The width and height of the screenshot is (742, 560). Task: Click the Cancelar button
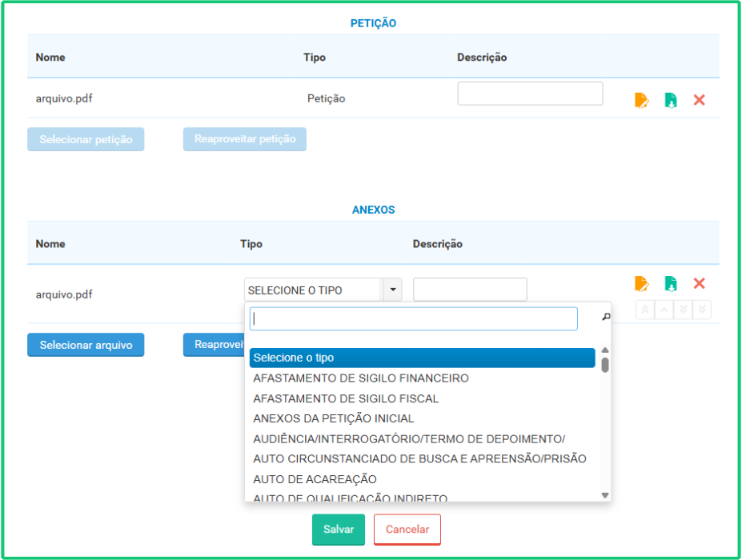pos(407,530)
